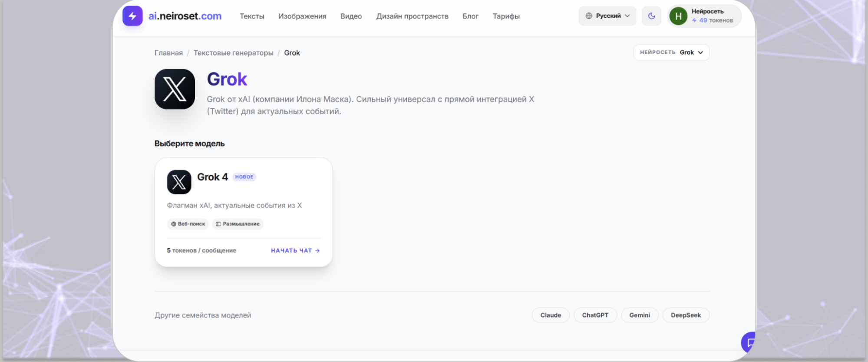The height and width of the screenshot is (362, 868).
Task: Go to the Видео section
Action: click(351, 16)
